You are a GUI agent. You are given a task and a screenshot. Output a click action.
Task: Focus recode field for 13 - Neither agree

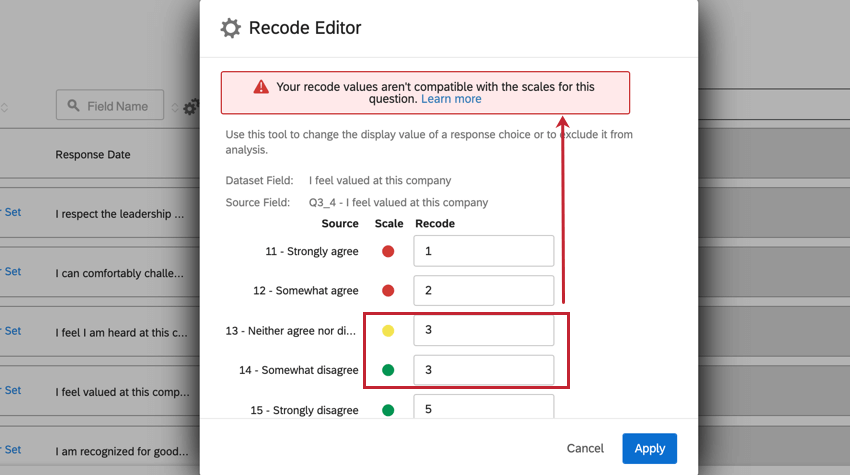tap(483, 330)
